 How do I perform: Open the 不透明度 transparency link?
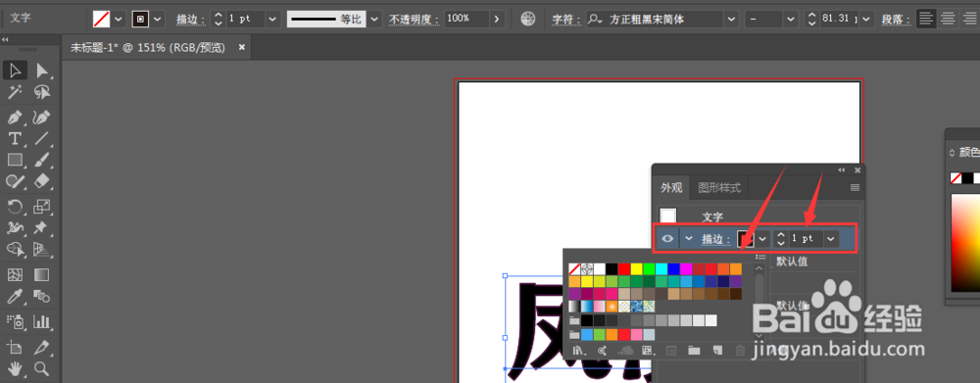point(415,20)
